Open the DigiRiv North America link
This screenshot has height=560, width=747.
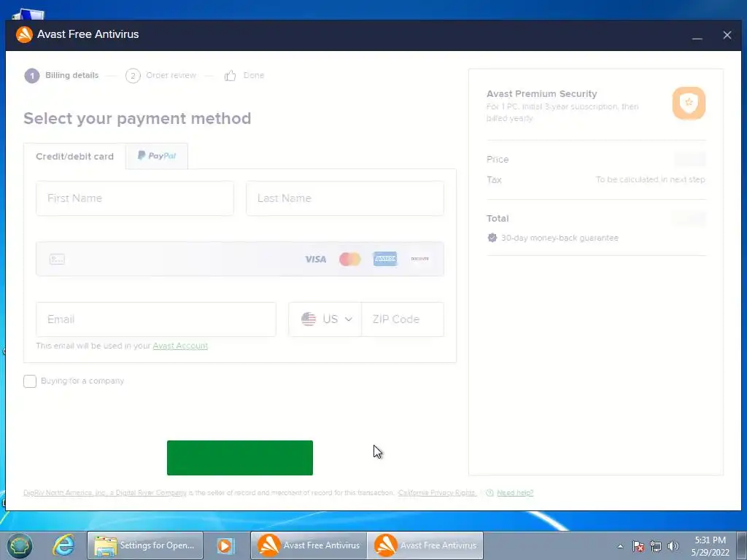(105, 493)
